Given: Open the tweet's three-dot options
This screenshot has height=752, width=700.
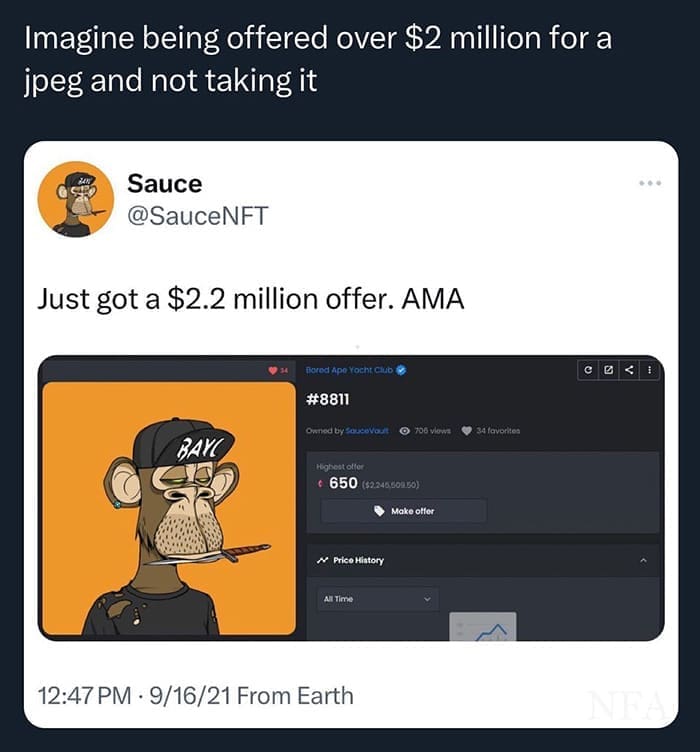Looking at the screenshot, I should [653, 186].
